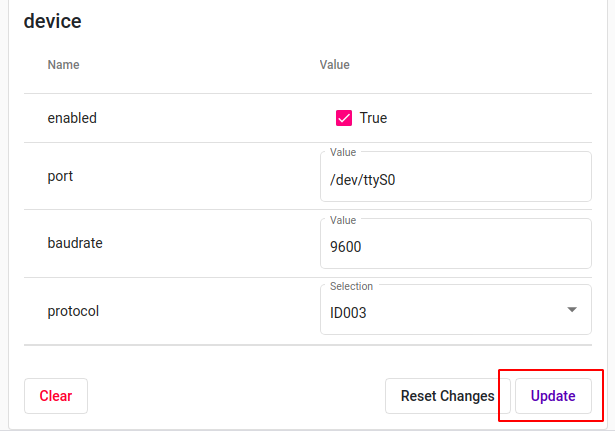Select the enabled row label

72,118
